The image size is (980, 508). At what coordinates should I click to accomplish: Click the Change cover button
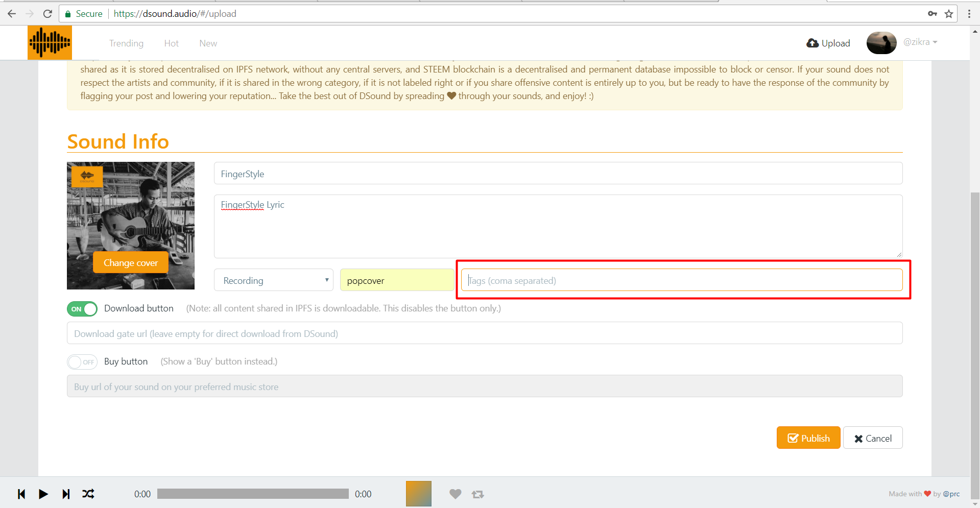click(x=131, y=262)
